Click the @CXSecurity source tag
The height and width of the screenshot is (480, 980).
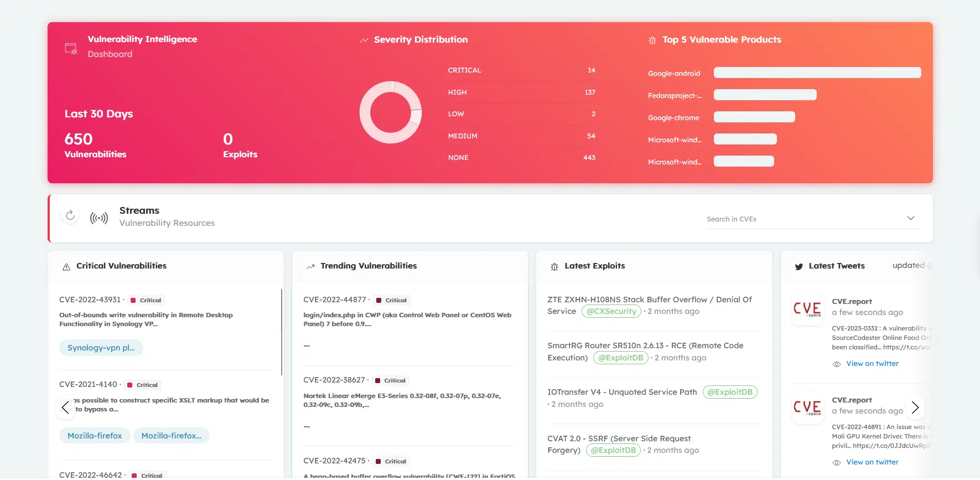(x=611, y=312)
